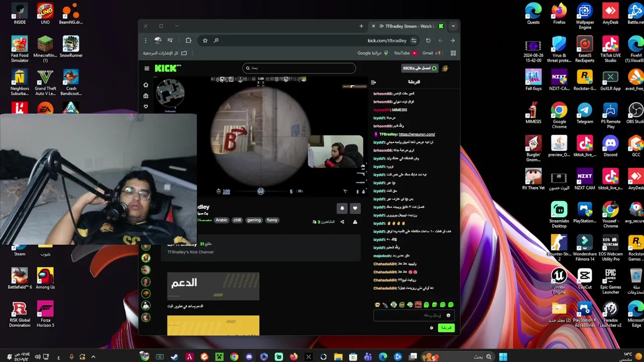Image resolution: width=644 pixels, height=362 pixels.
Task: Select the Arabic tag
Action: click(221, 220)
